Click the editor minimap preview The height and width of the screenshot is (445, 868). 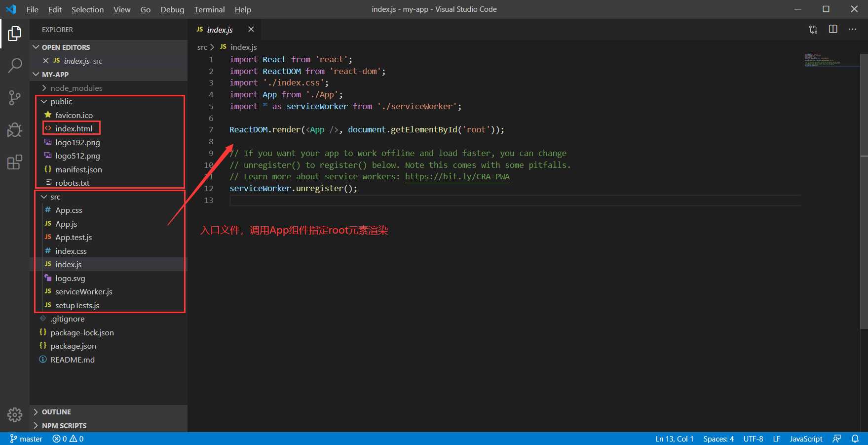[x=831, y=60]
